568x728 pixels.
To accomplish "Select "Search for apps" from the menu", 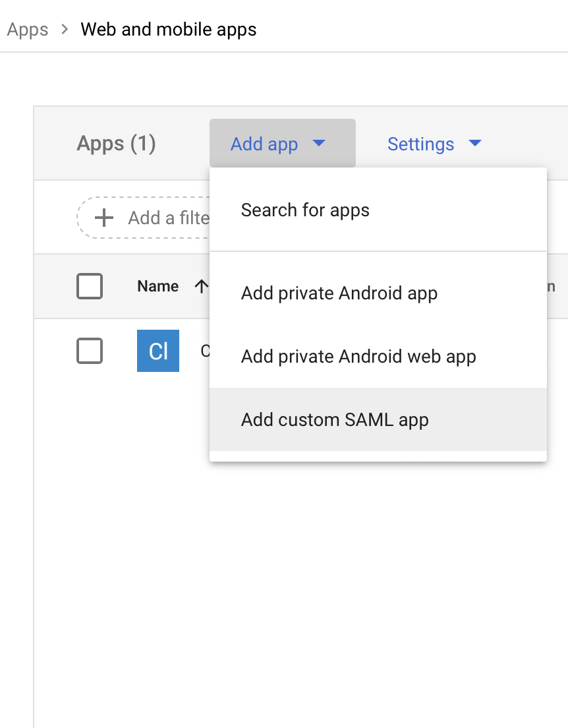I will (304, 210).
